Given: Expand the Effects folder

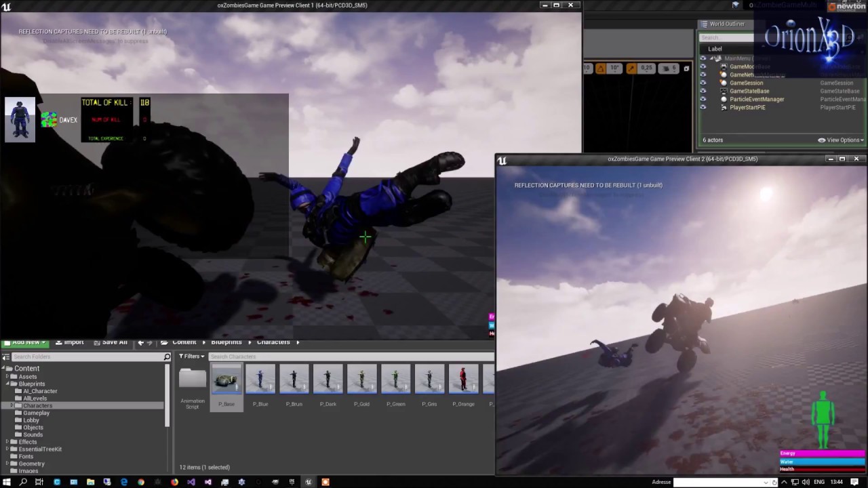Looking at the screenshot, I should tap(7, 442).
